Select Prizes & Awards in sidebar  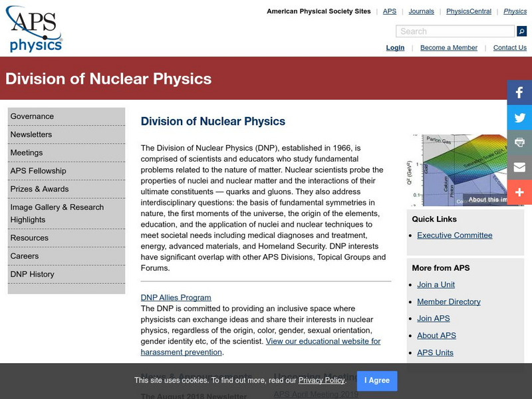pyautogui.click(x=39, y=189)
